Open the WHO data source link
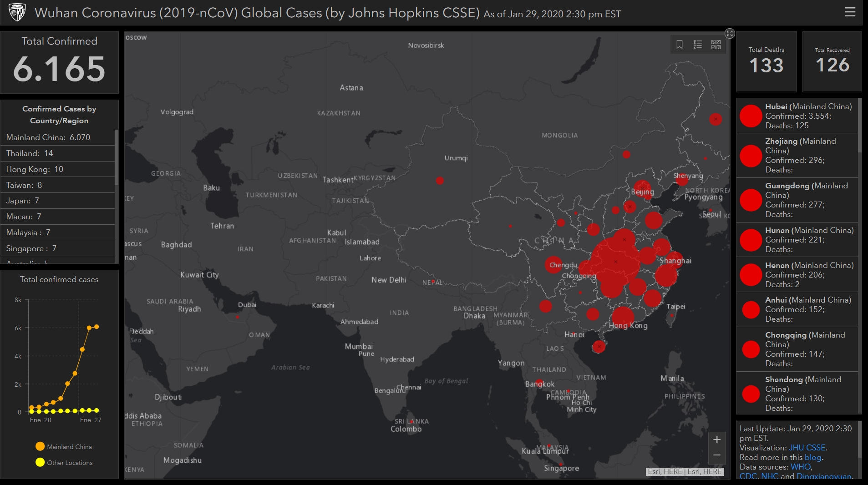 pos(801,467)
